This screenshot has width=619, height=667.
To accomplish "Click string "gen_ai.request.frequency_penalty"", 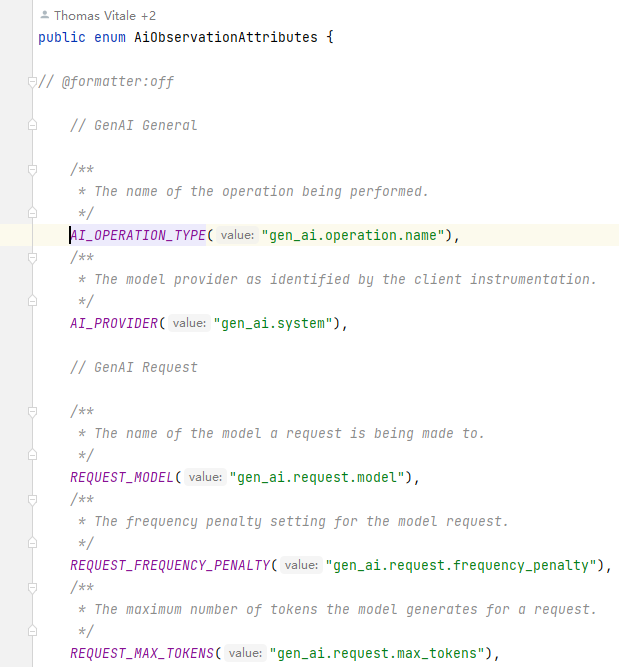I will (x=461, y=565).
